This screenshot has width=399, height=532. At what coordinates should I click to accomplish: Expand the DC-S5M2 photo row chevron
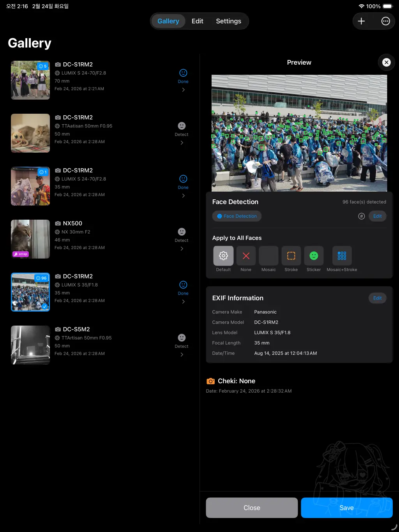[x=182, y=355]
